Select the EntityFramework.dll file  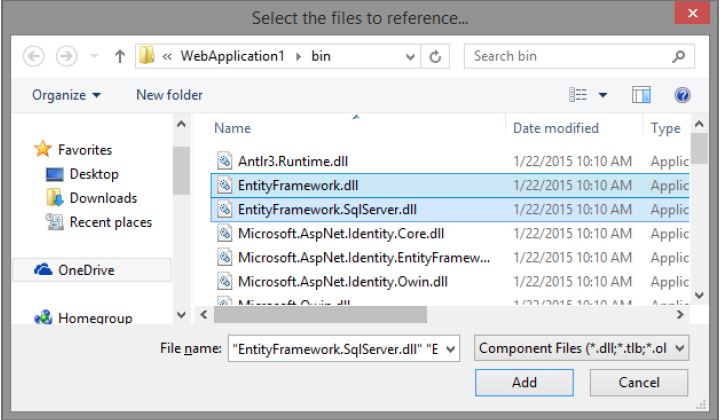pos(298,185)
